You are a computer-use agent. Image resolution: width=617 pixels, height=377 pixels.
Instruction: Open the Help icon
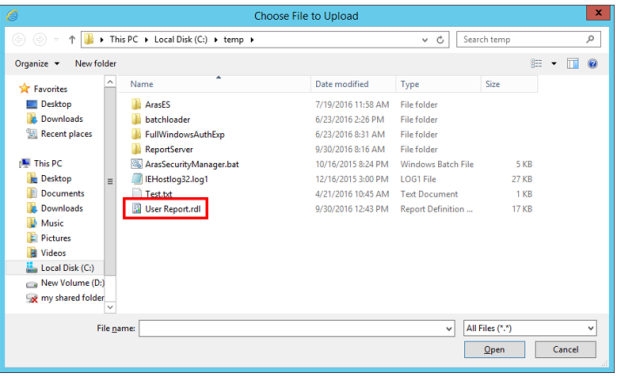pos(592,63)
